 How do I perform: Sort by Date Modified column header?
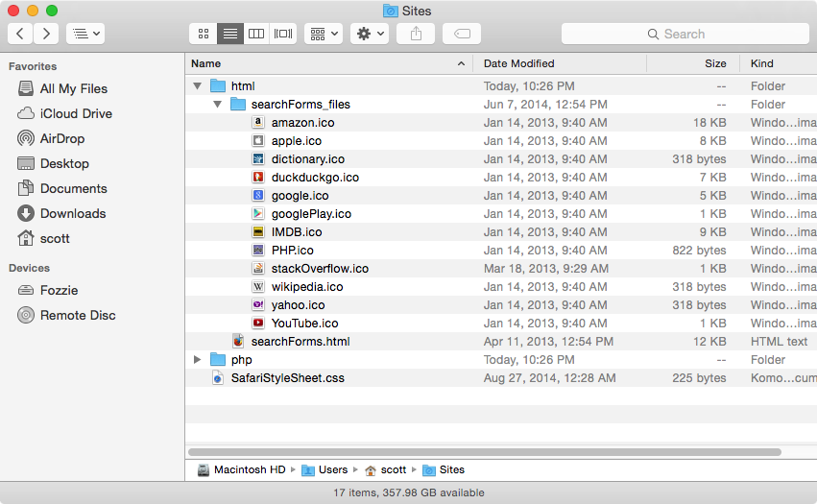(560, 63)
